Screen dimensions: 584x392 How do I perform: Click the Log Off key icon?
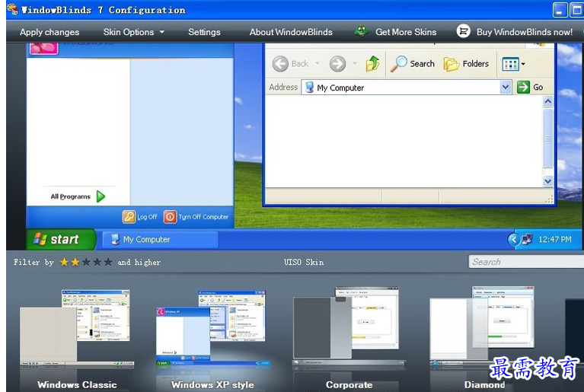(x=129, y=217)
